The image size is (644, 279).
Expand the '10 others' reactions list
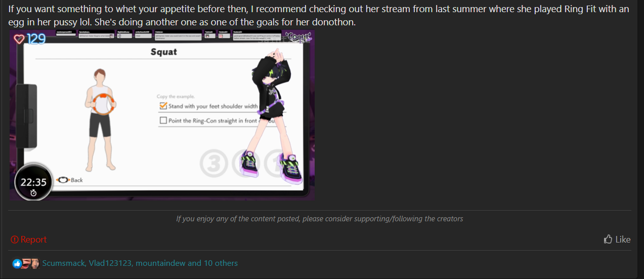point(221,263)
